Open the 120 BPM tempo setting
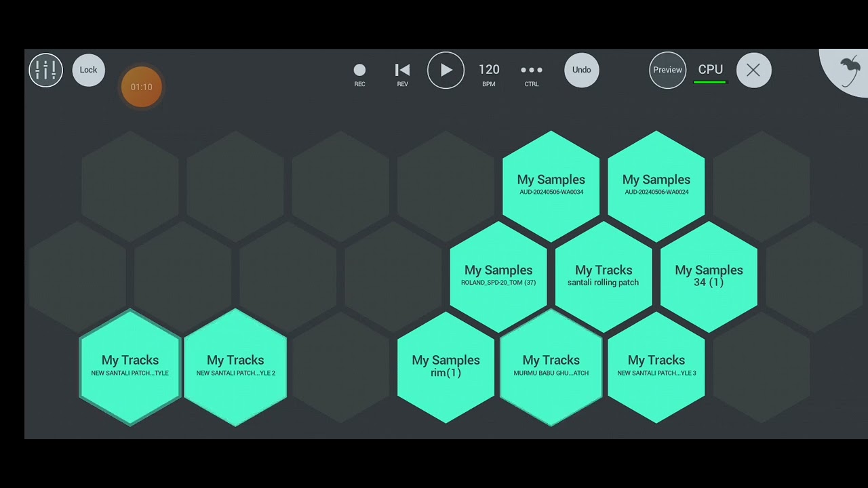The width and height of the screenshot is (868, 488). click(x=489, y=75)
